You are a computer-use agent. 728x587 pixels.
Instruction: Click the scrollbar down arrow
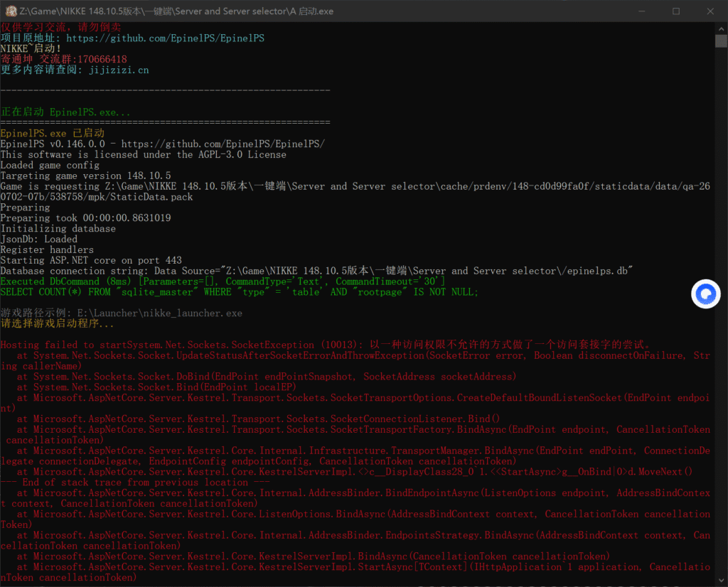(721, 580)
